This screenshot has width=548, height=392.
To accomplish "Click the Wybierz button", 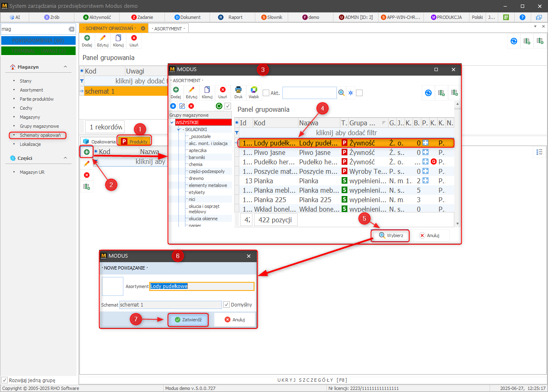I will tap(390, 235).
